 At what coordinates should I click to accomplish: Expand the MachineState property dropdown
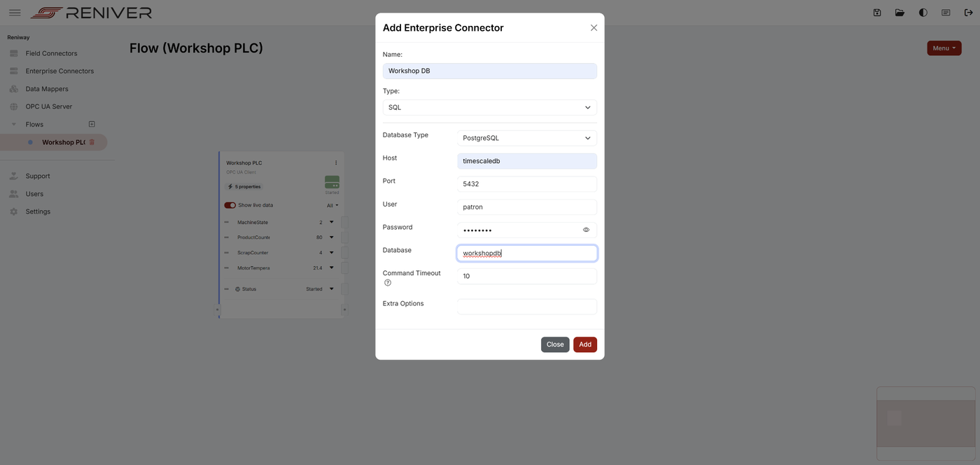click(x=330, y=222)
